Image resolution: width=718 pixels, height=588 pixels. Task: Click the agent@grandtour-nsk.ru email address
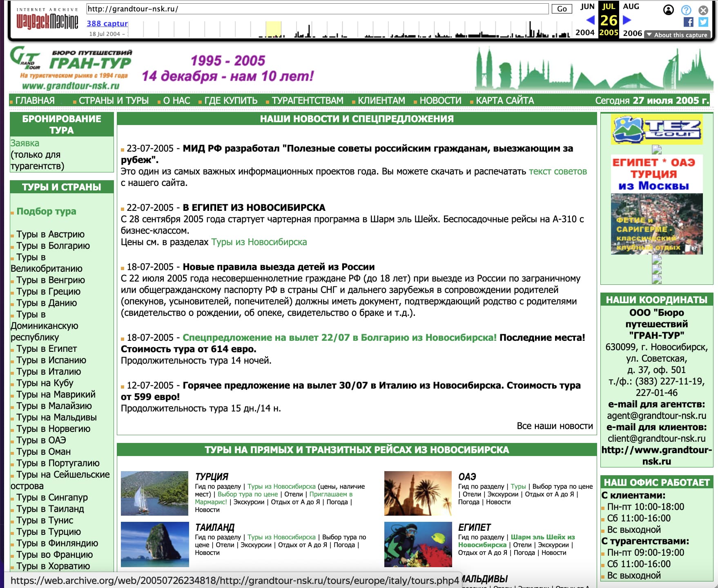657,416
